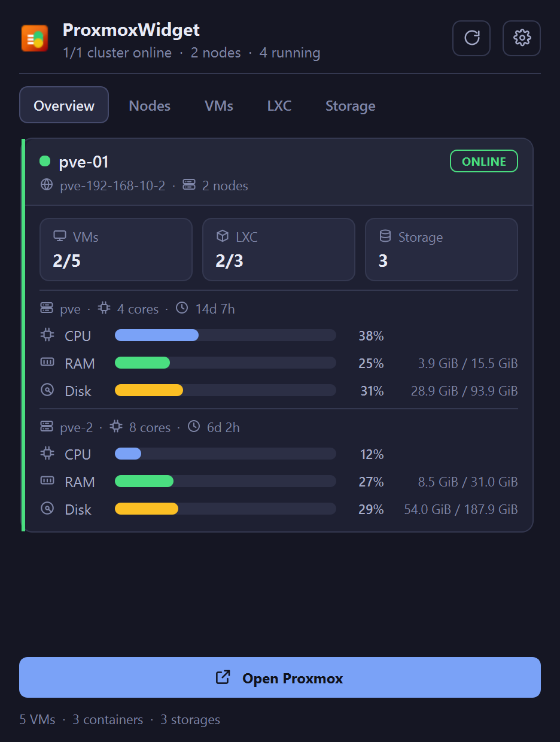Click the '14d 7h' uptime text
Image resolution: width=560 pixels, height=742 pixels.
(x=215, y=309)
